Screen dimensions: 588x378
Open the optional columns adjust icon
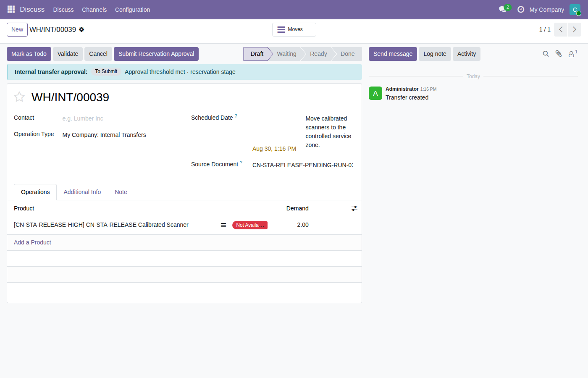point(354,208)
